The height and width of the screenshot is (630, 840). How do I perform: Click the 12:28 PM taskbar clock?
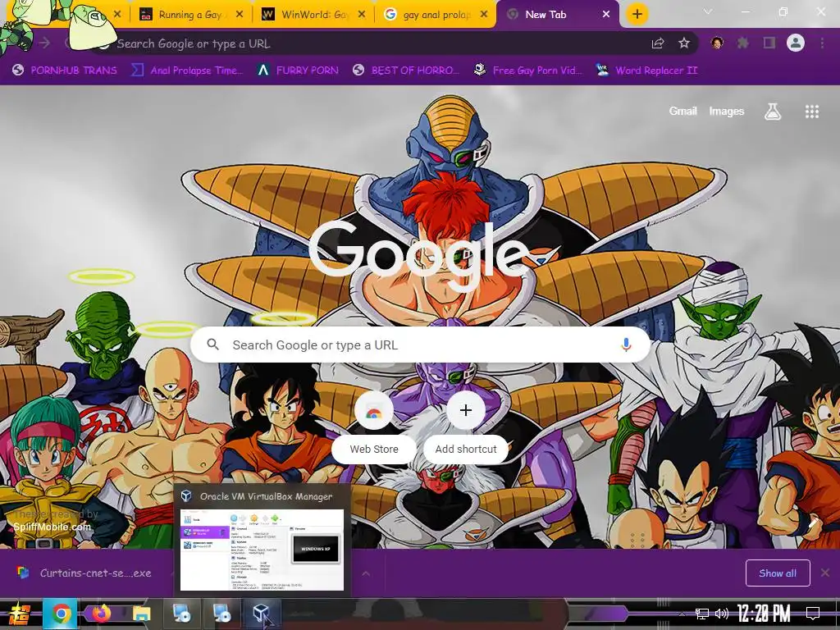pos(764,614)
